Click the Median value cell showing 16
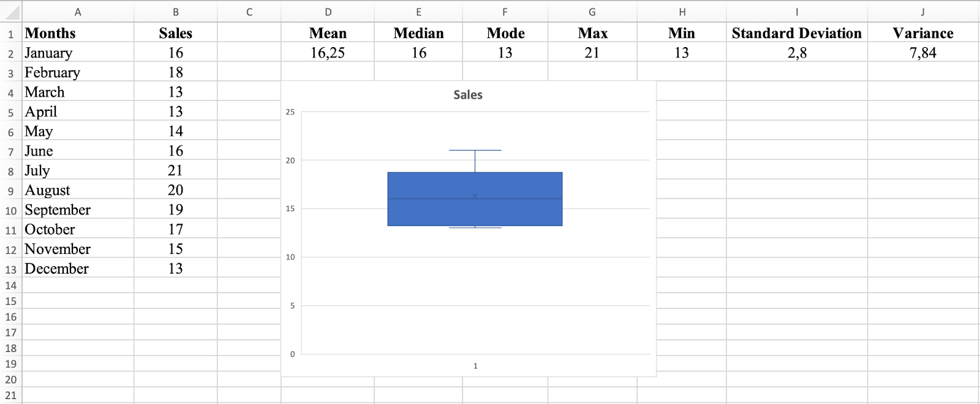 [418, 53]
